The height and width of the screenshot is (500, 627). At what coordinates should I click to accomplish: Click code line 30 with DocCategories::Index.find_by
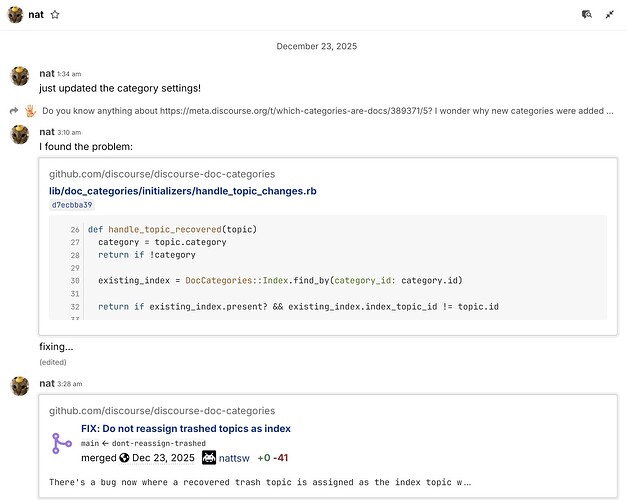280,281
